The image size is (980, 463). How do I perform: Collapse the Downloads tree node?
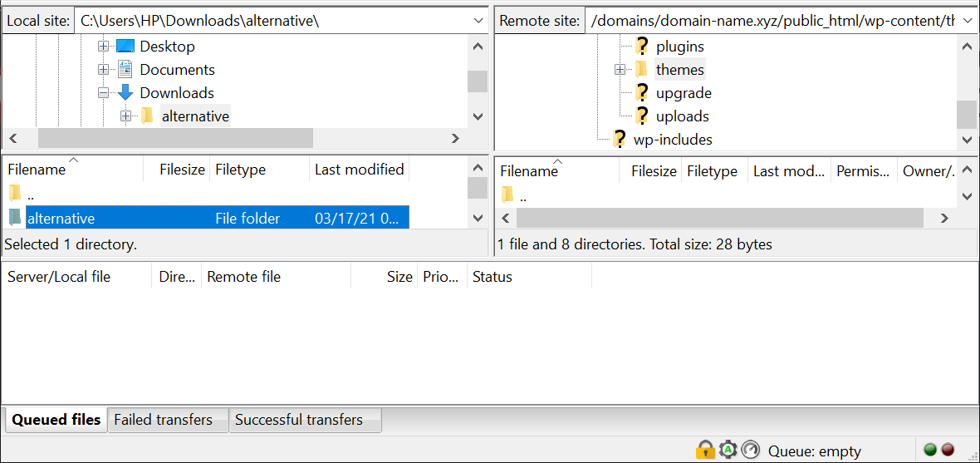point(104,93)
